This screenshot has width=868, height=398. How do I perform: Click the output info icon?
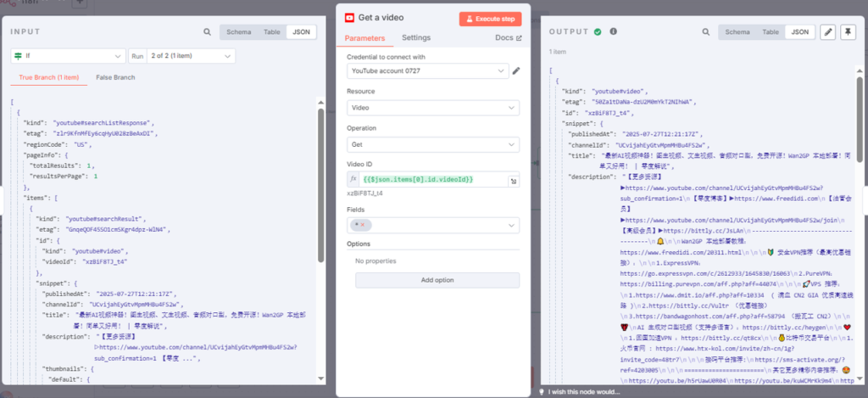(x=613, y=31)
